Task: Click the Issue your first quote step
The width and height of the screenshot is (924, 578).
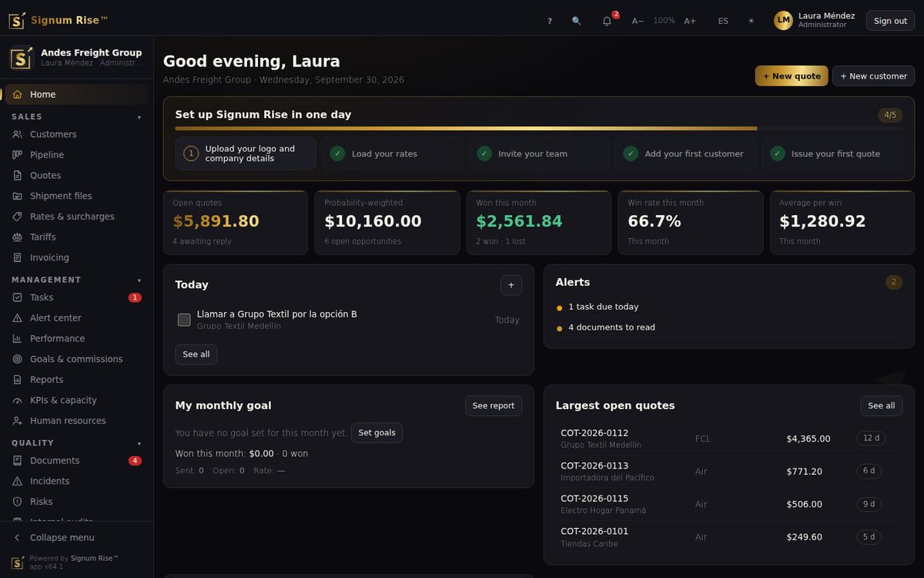Action: point(832,153)
